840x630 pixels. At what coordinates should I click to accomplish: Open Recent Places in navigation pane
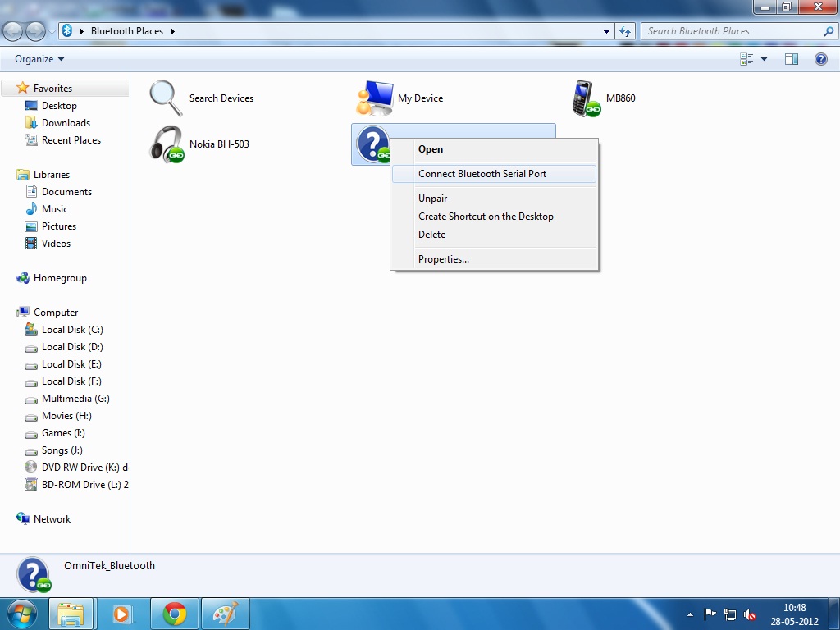(71, 139)
